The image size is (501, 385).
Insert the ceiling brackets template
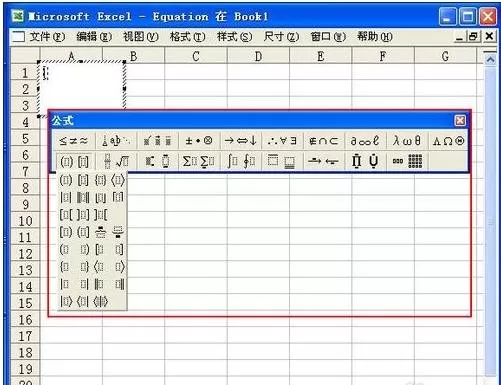tap(118, 198)
